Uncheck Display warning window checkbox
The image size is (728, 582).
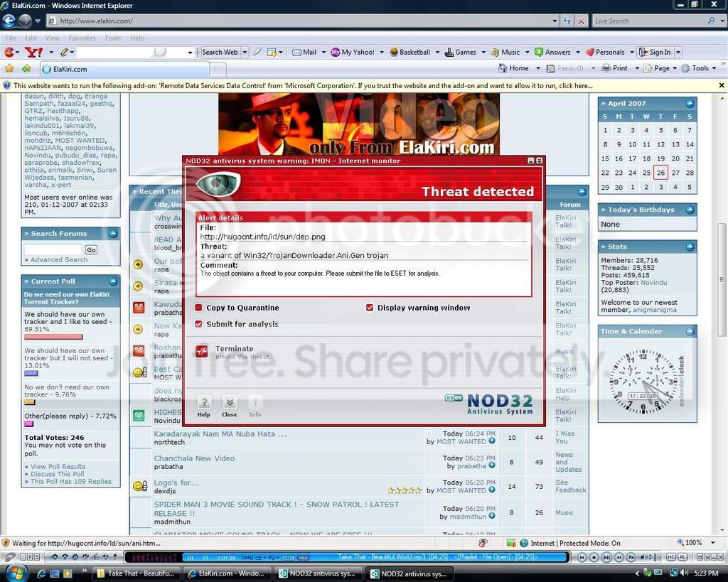pos(370,307)
